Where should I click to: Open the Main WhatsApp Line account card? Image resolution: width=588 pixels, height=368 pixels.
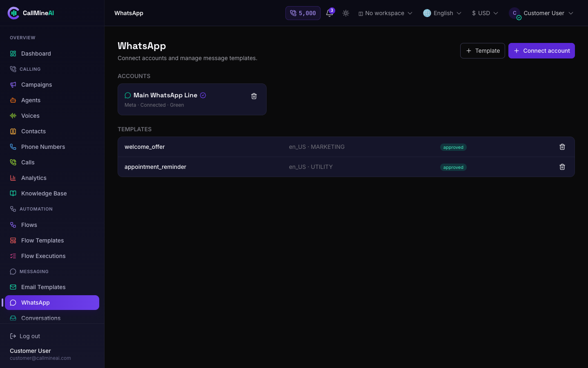pos(192,99)
